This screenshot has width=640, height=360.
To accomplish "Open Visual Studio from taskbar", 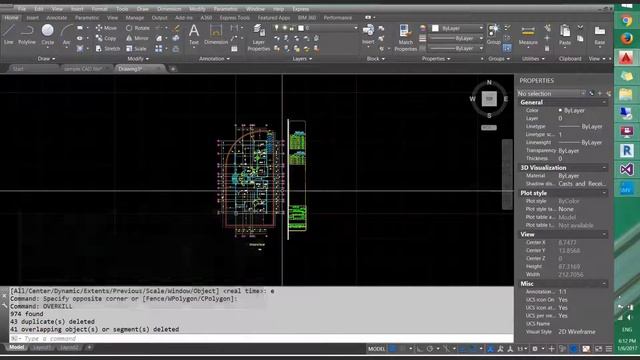I will point(627,169).
